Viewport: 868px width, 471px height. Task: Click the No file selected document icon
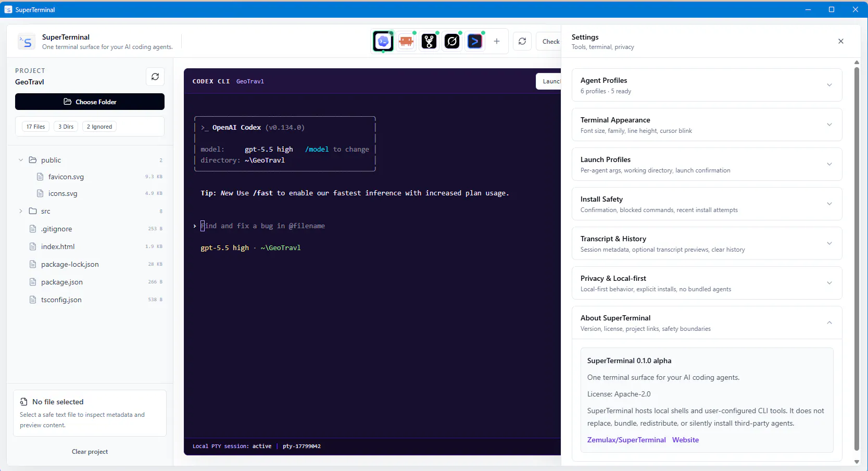[x=24, y=402]
